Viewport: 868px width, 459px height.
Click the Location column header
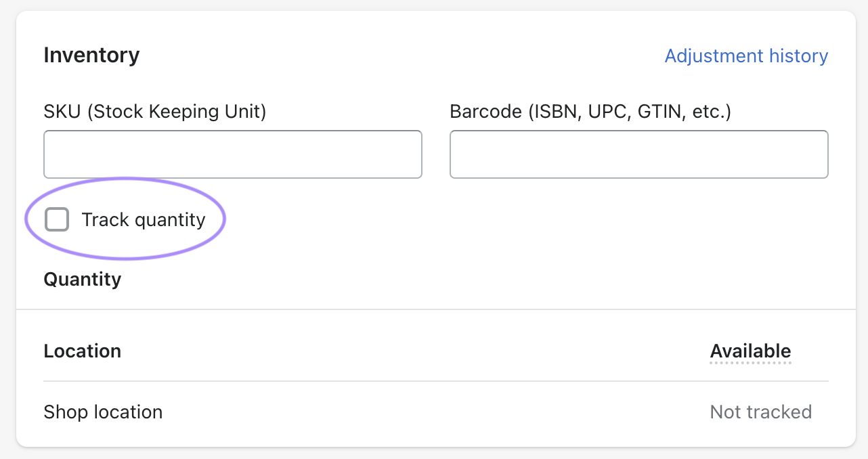[82, 351]
